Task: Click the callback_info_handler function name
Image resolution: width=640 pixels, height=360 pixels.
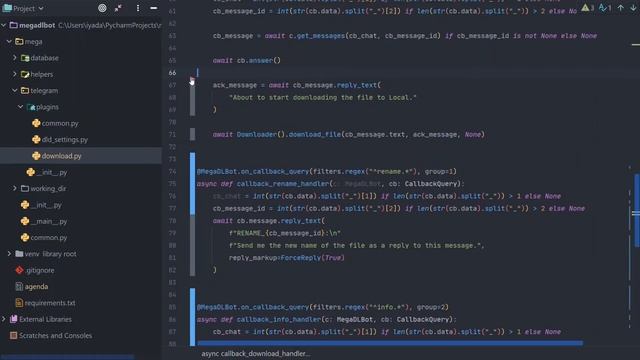Action: point(278,319)
